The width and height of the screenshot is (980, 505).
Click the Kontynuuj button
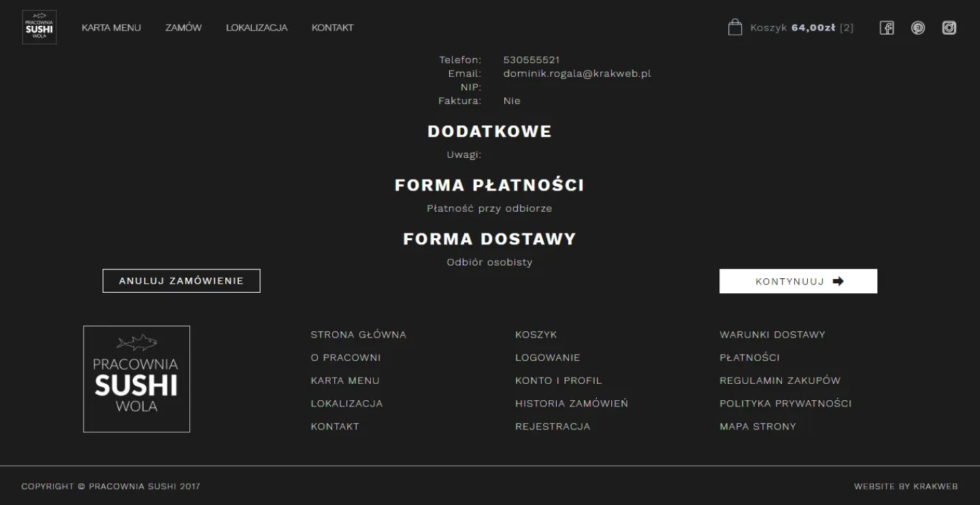(x=798, y=281)
